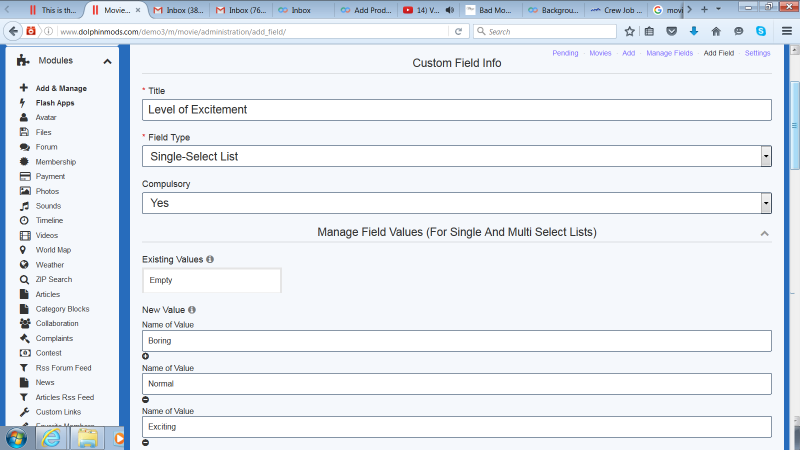This screenshot has height=450, width=800.
Task: Open the Field Type dropdown
Action: coord(765,156)
